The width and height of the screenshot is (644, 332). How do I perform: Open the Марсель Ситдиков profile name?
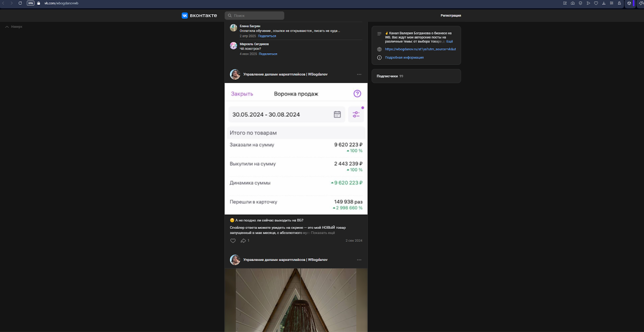254,44
